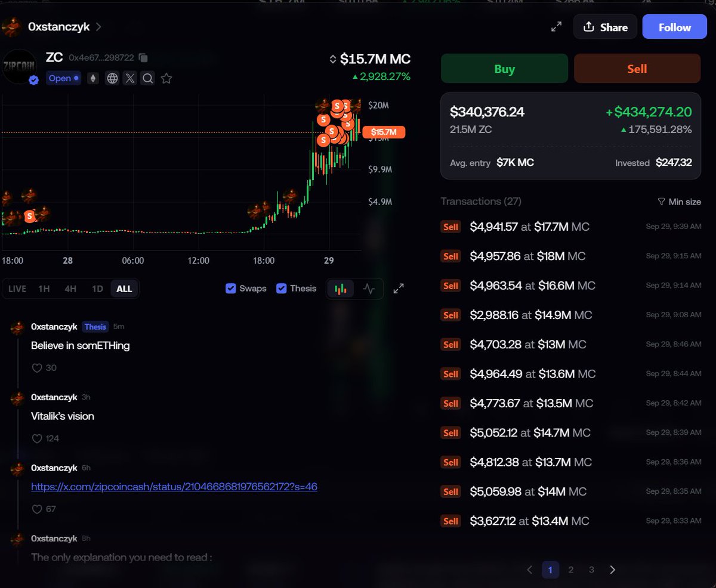716x588 pixels.
Task: Click the Thesis tag on first post
Action: click(95, 327)
